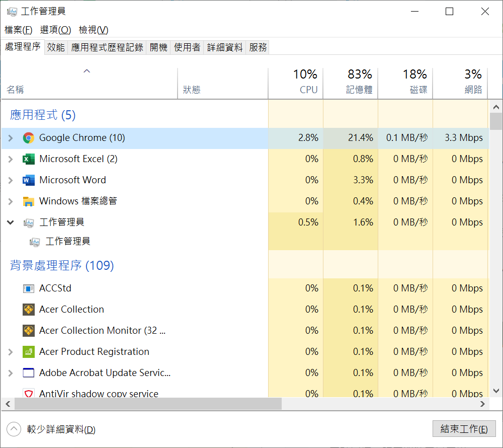Click the vertical scrollbar thumb

coord(496,121)
